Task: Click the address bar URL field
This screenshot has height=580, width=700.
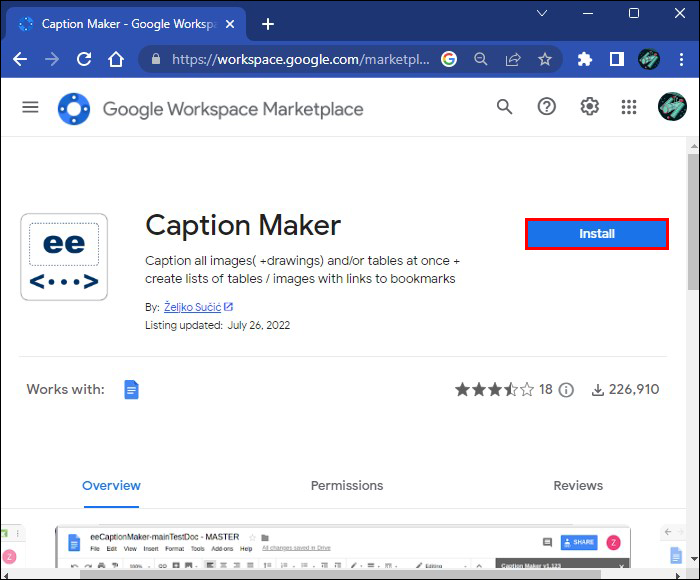Action: click(300, 59)
